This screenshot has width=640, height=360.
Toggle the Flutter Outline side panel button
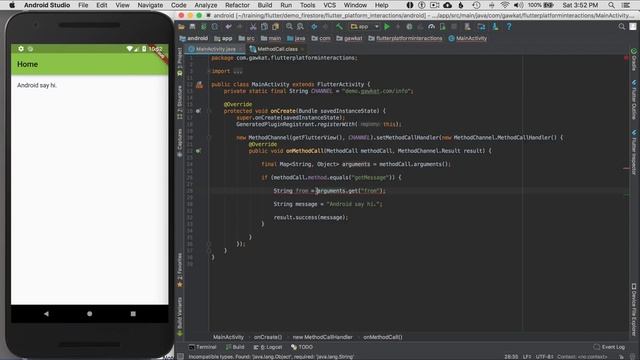coord(634,99)
